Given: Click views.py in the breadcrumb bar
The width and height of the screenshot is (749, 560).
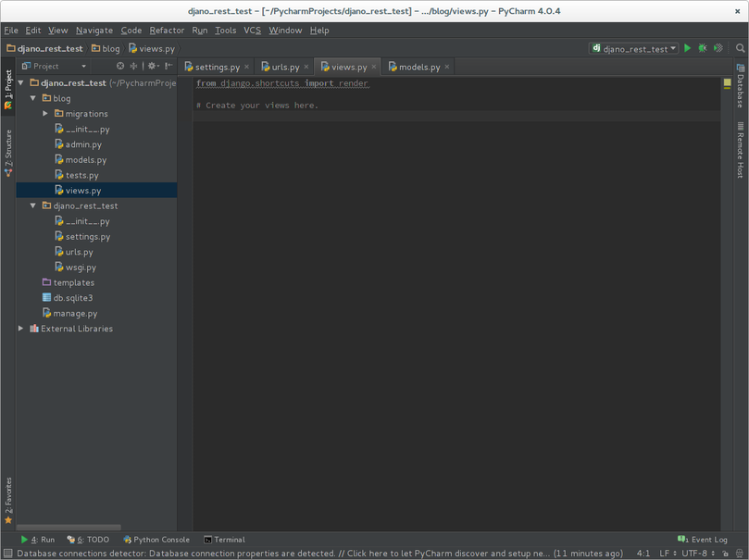Looking at the screenshot, I should (152, 48).
